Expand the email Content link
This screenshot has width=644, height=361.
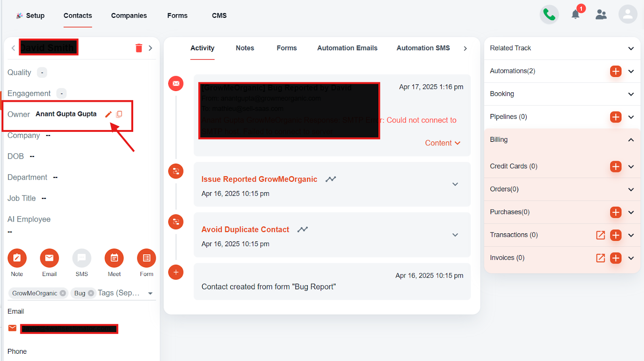coord(443,143)
